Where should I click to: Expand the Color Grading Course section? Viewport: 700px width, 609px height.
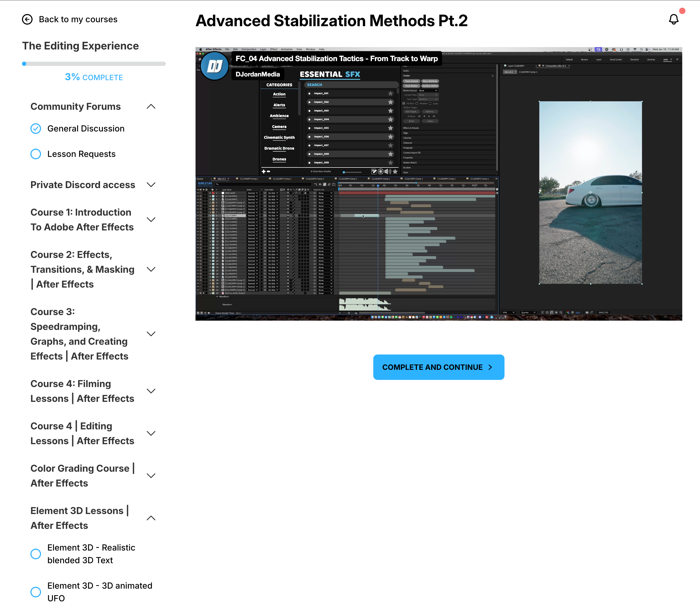(x=151, y=476)
